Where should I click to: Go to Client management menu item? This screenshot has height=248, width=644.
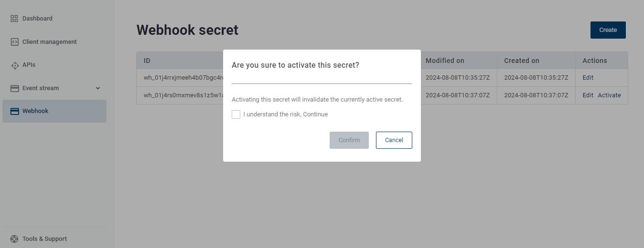point(49,42)
